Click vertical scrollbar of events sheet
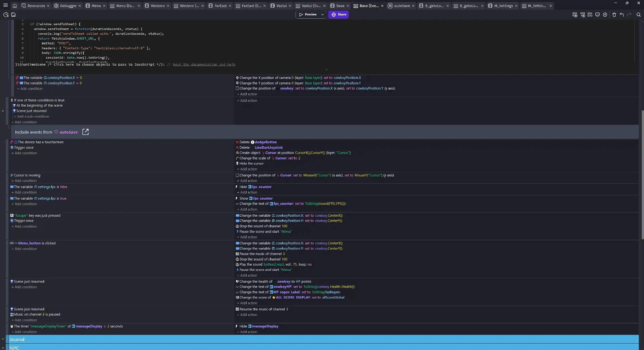 click(642, 175)
